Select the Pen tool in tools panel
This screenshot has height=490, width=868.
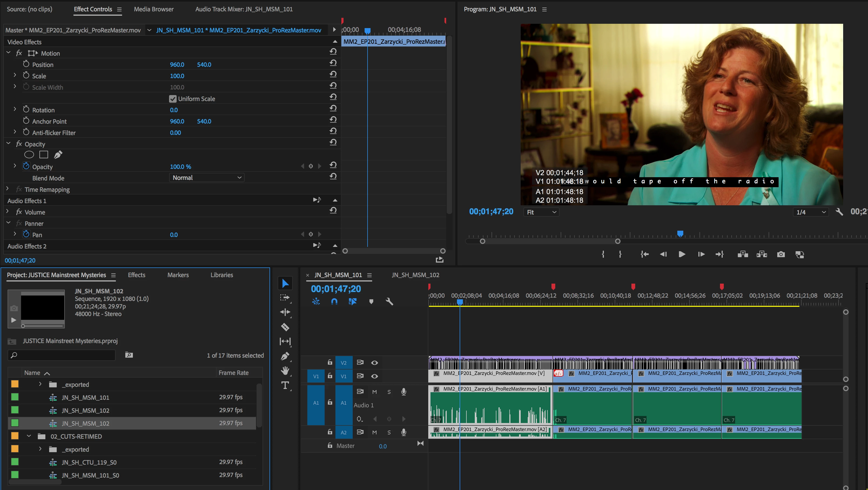click(285, 356)
